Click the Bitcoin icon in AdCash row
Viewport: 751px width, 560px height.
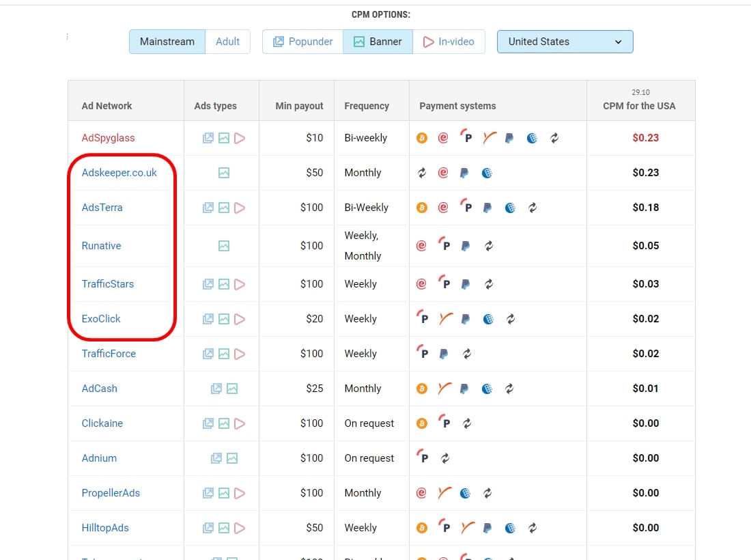[x=422, y=389]
